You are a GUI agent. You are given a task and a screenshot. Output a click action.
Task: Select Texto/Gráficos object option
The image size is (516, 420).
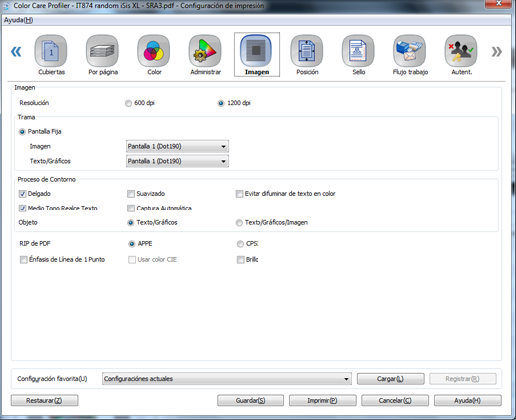click(131, 223)
